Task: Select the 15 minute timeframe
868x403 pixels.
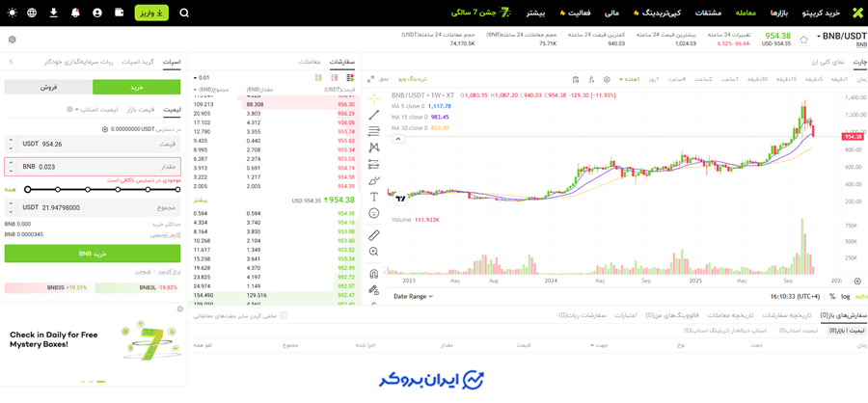Action: (785, 79)
